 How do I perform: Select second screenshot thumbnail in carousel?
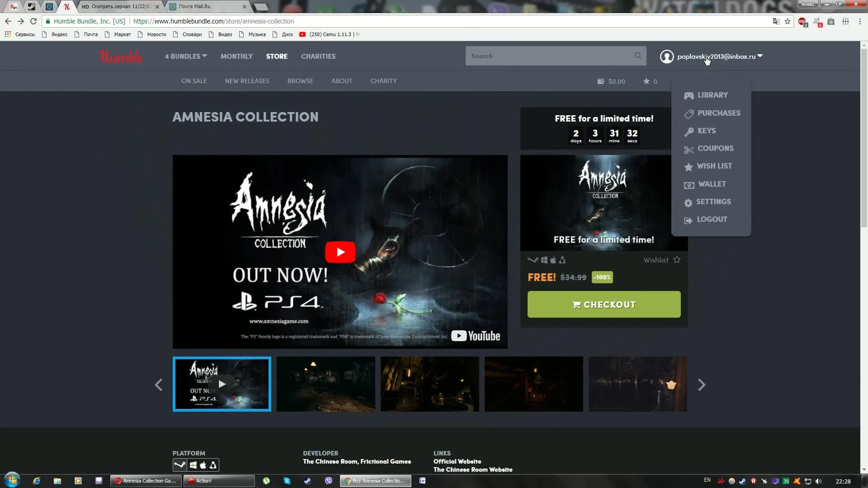point(325,384)
